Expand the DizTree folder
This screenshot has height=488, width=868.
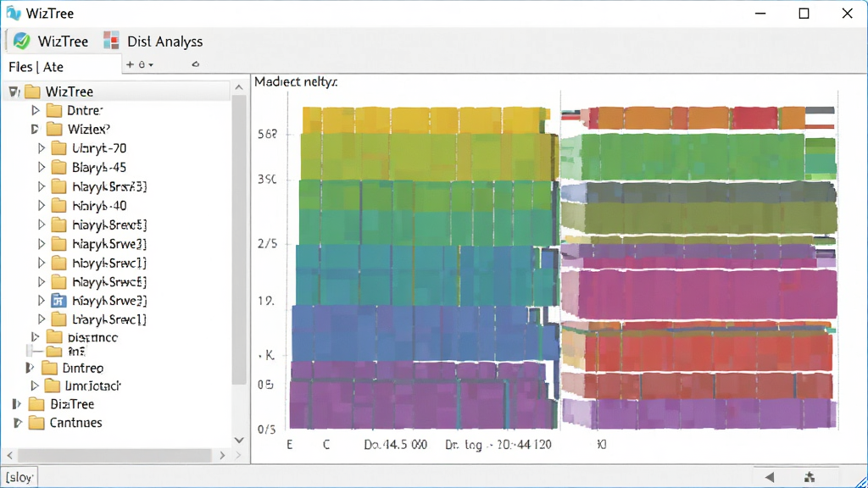[x=17, y=404]
